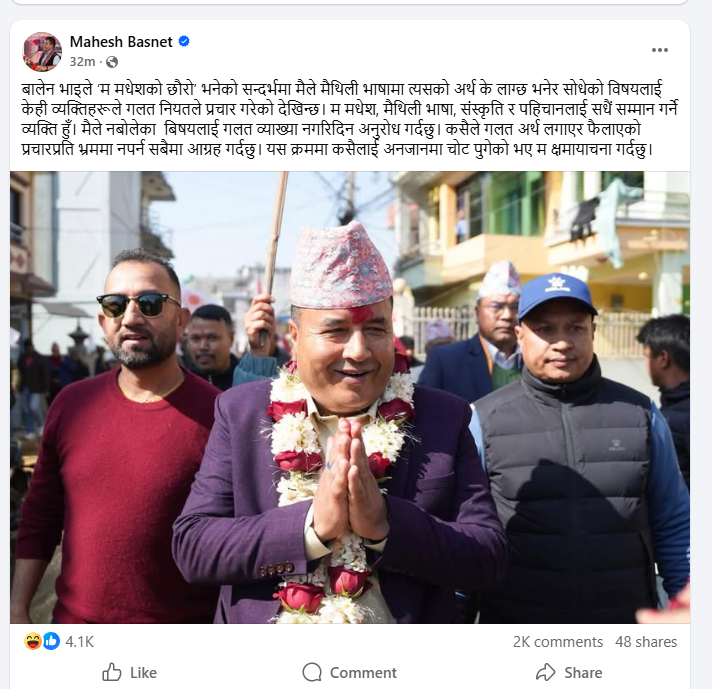Show the 2K comments
This screenshot has width=712, height=689.
pos(558,642)
